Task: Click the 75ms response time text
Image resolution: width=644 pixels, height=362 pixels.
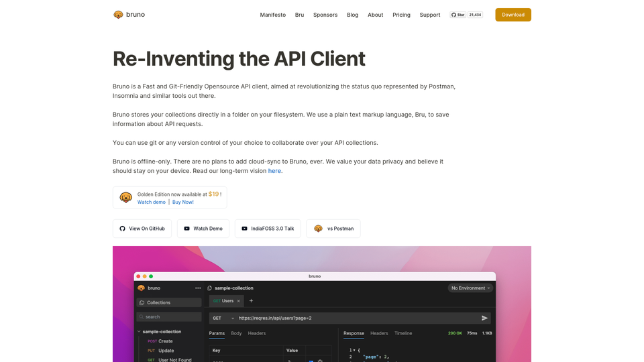Action: click(472, 333)
